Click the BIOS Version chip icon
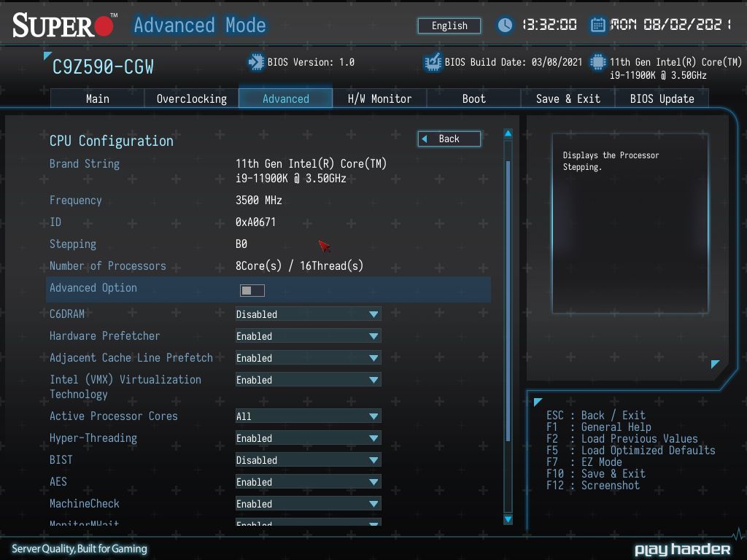 pos(256,62)
